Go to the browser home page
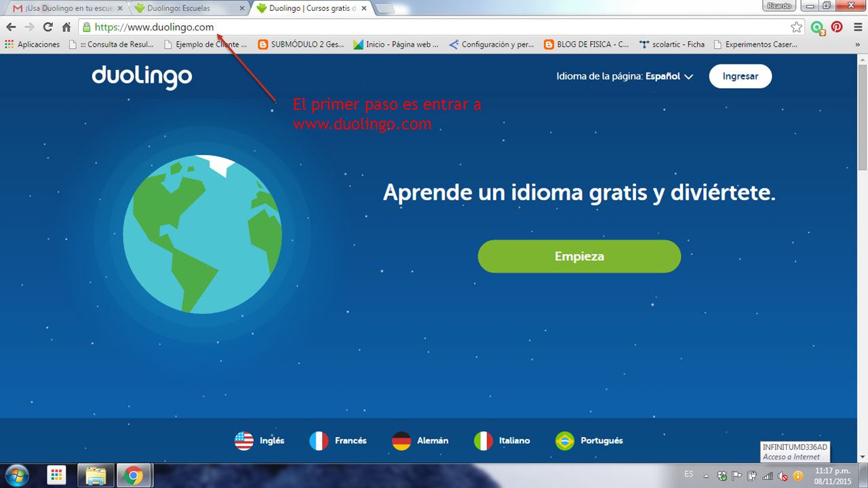The width and height of the screenshot is (868, 488). 66,27
